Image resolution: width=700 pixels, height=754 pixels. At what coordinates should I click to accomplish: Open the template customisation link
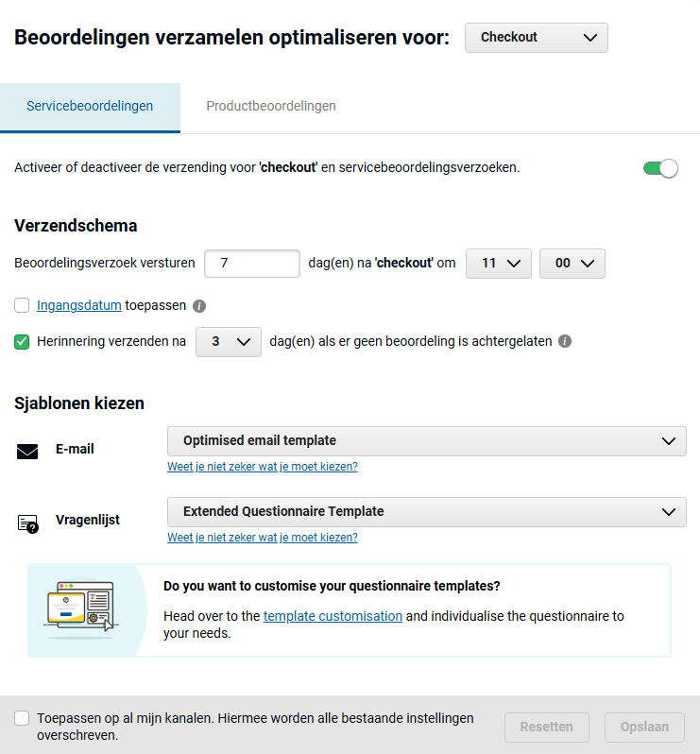pos(333,616)
